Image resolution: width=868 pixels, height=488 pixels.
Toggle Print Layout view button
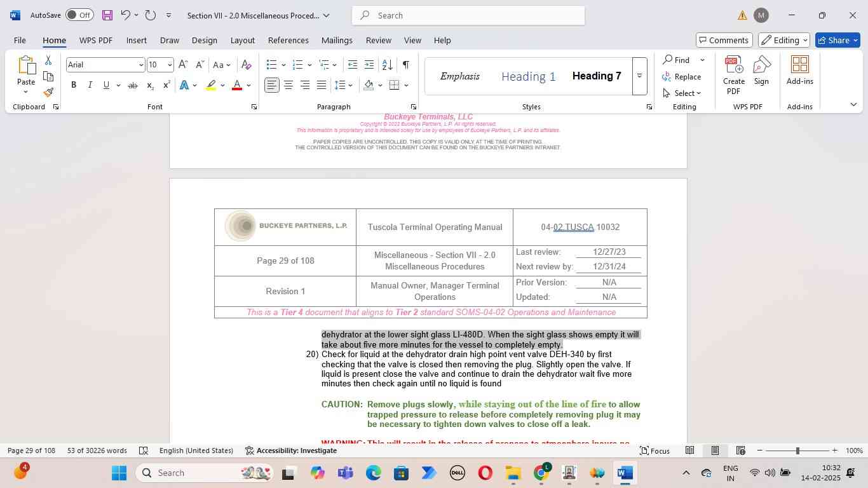tap(715, 451)
